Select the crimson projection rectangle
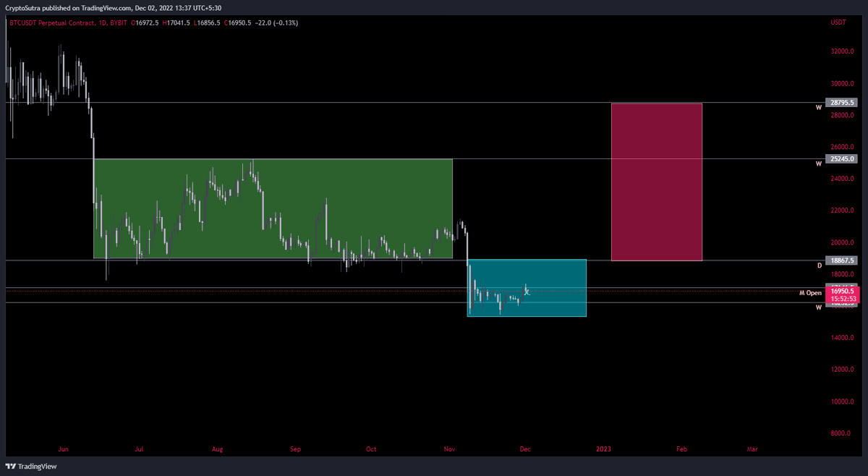The width and height of the screenshot is (868, 476). 656,182
